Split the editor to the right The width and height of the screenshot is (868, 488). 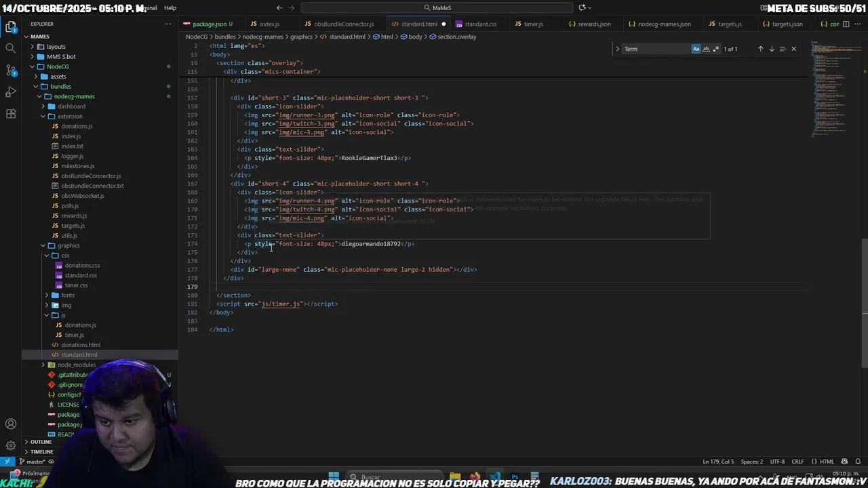point(846,24)
